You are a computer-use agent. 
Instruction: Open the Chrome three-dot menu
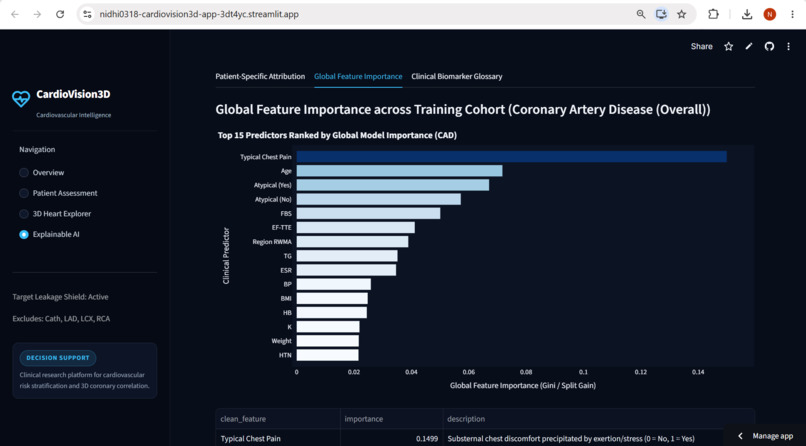(792, 14)
